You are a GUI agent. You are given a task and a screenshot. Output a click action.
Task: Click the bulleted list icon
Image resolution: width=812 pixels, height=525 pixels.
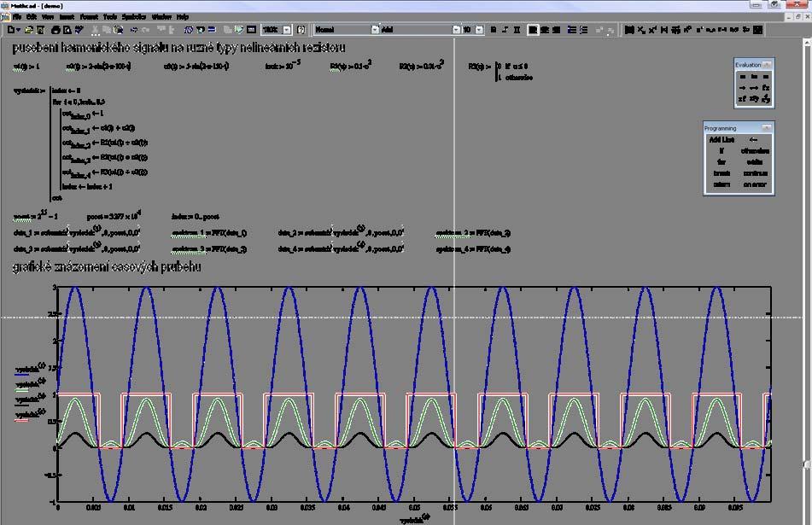[572, 30]
